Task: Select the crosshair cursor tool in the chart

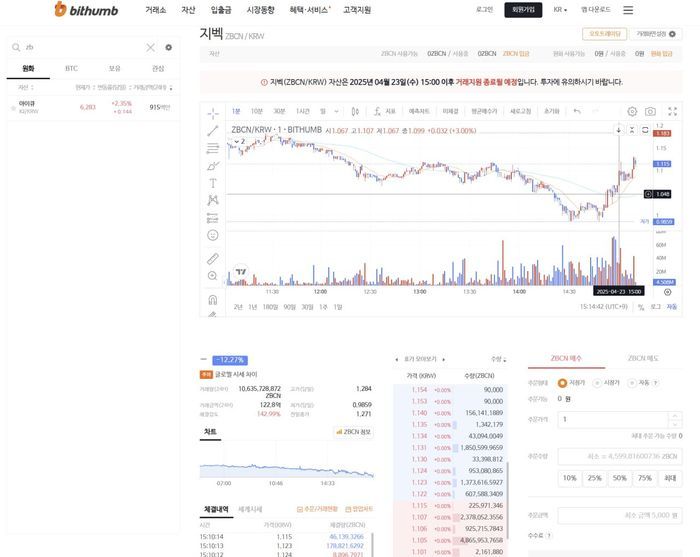Action: [213, 113]
